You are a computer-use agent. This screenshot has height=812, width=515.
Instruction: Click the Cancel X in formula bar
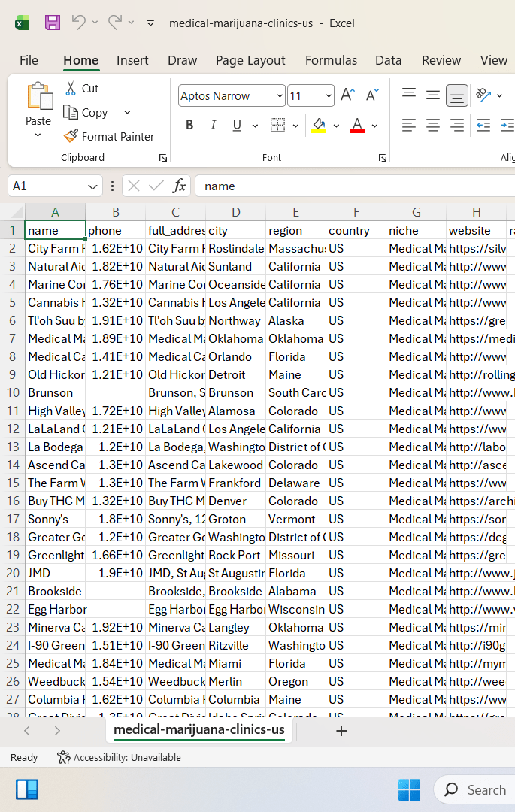coord(134,186)
